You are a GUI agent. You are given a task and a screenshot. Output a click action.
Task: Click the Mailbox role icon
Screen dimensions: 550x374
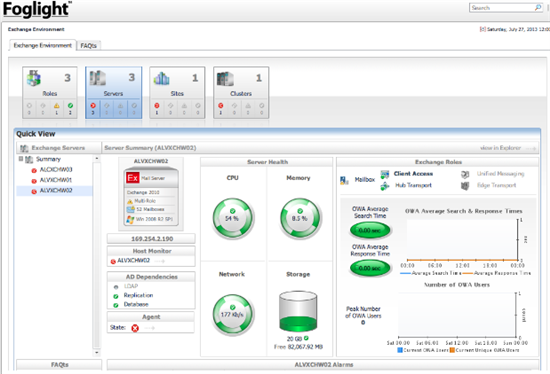point(344,180)
